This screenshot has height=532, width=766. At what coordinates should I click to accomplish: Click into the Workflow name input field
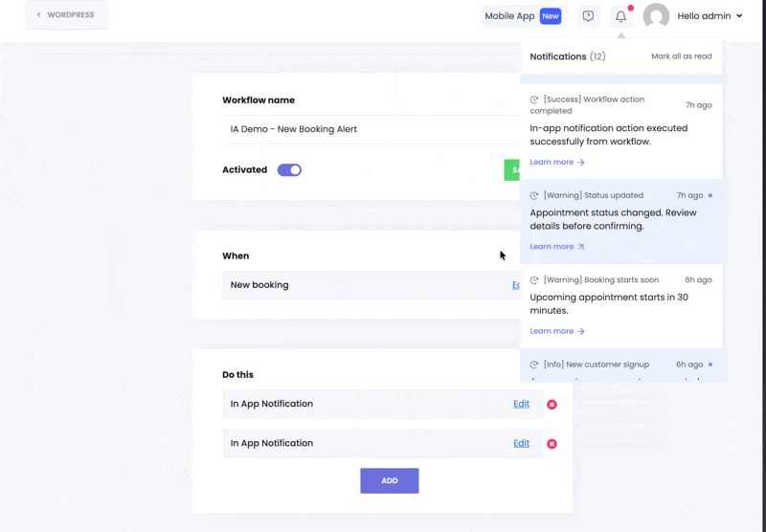coord(369,129)
